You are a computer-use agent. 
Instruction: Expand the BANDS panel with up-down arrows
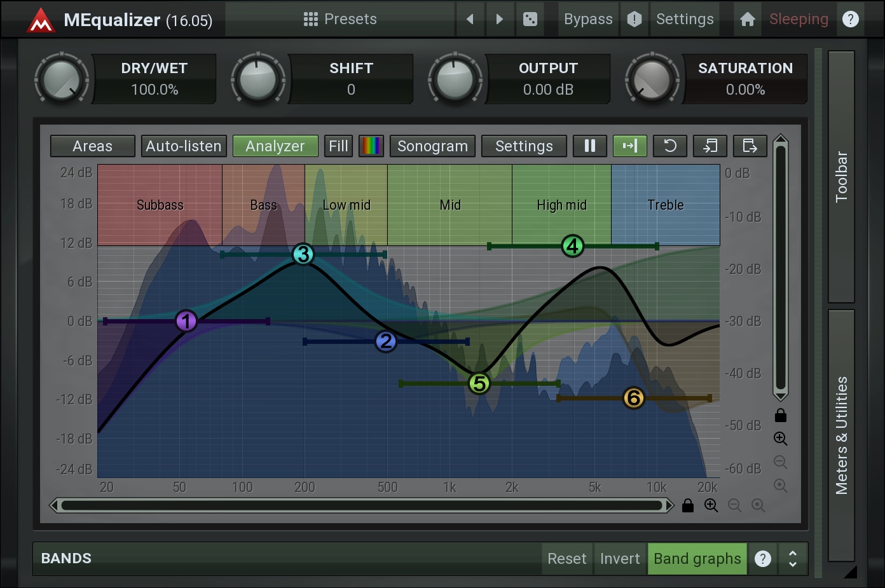pyautogui.click(x=793, y=559)
